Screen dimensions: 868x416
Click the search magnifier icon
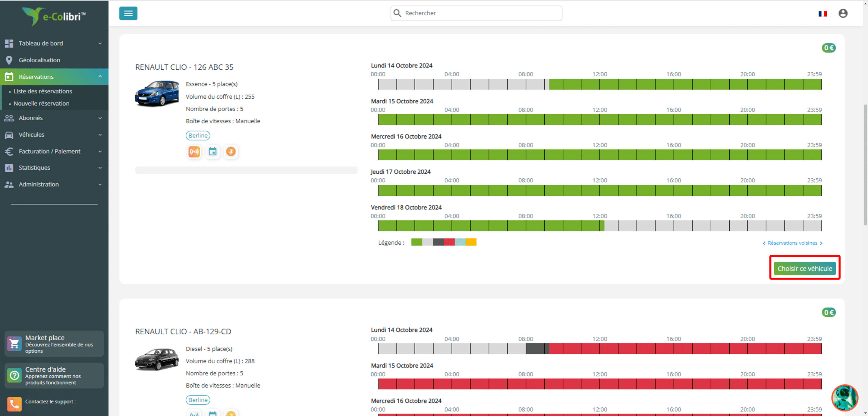click(397, 13)
